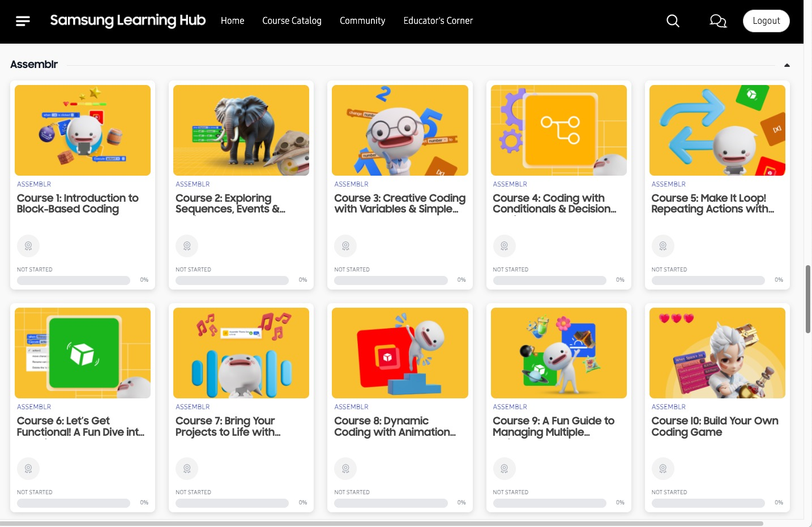
Task: Open the Course Catalog menu
Action: (x=292, y=20)
